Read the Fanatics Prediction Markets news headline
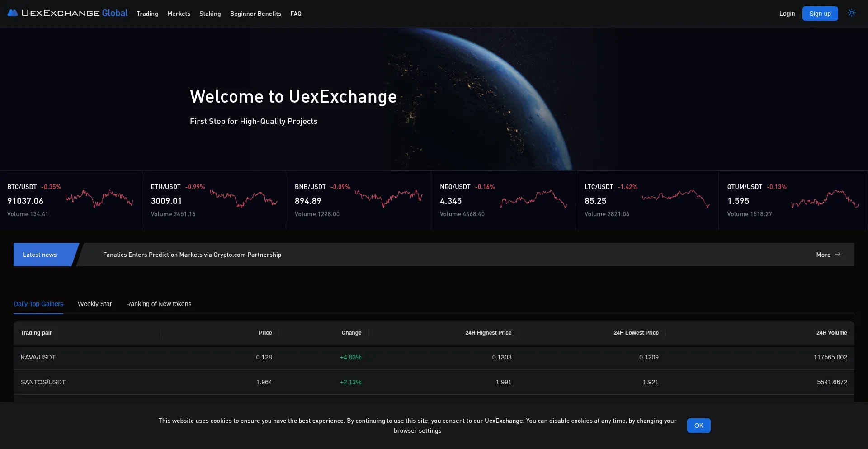The width and height of the screenshot is (868, 449). pos(192,255)
